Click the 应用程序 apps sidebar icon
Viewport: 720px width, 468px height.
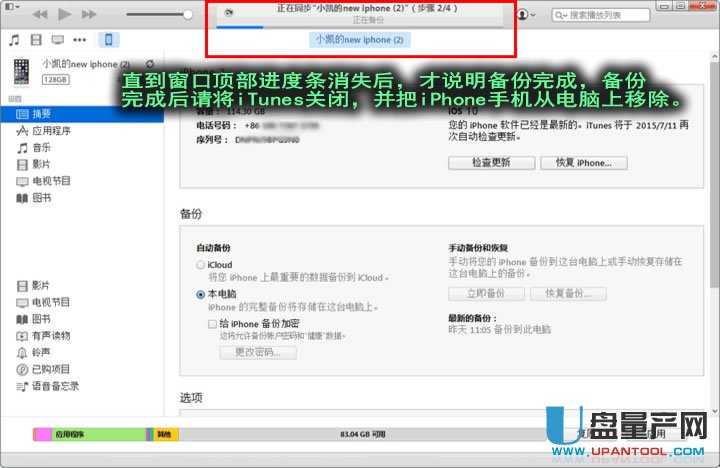click(x=22, y=131)
